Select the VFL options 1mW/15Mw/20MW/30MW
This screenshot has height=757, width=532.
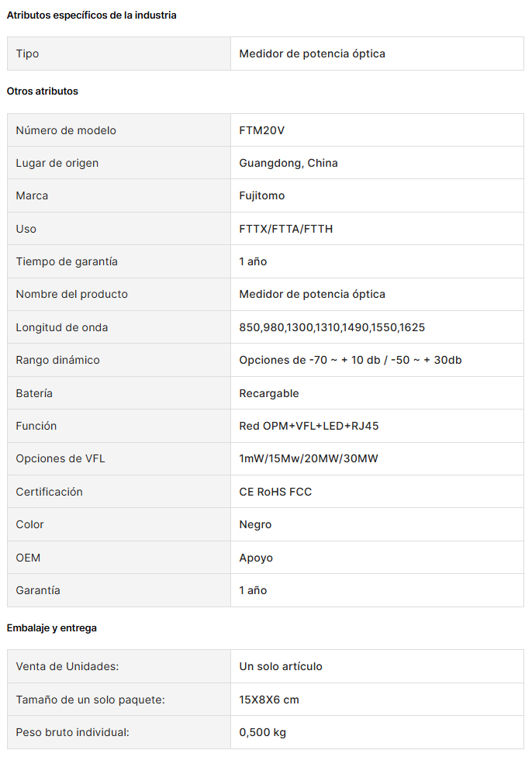(x=309, y=458)
